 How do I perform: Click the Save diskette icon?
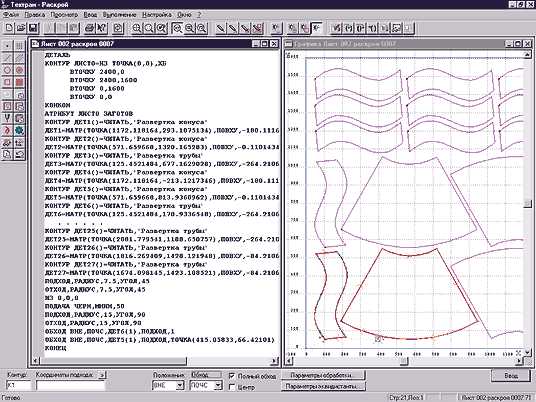tap(33, 28)
